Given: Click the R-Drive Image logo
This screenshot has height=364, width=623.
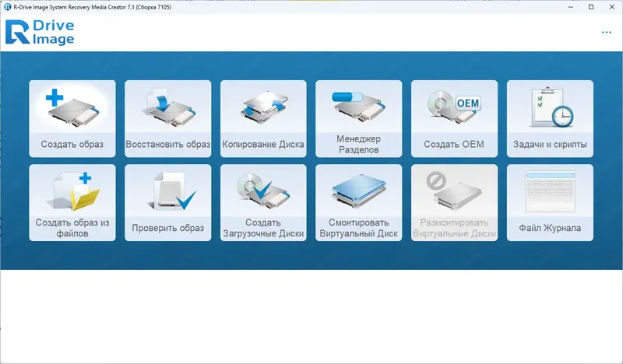Looking at the screenshot, I should tap(40, 32).
